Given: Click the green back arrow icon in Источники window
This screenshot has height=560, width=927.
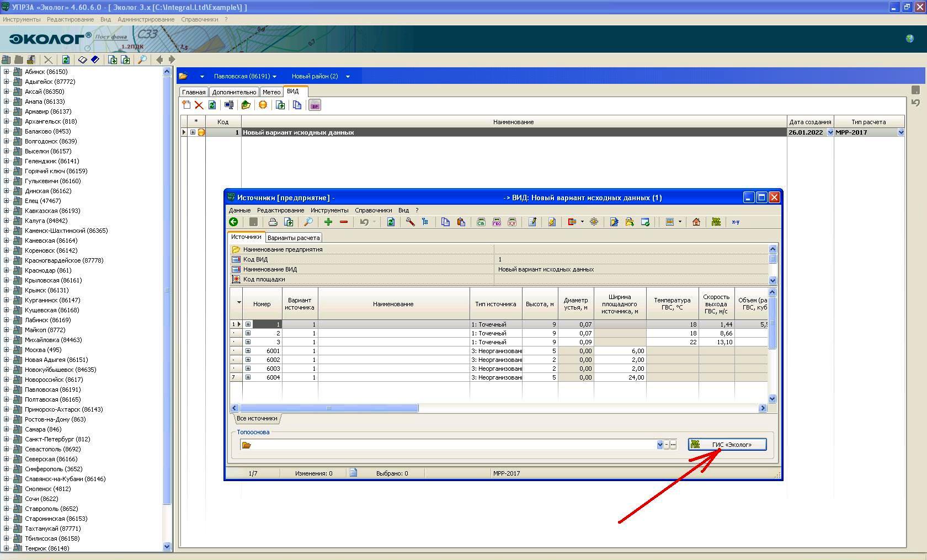Looking at the screenshot, I should (x=234, y=222).
